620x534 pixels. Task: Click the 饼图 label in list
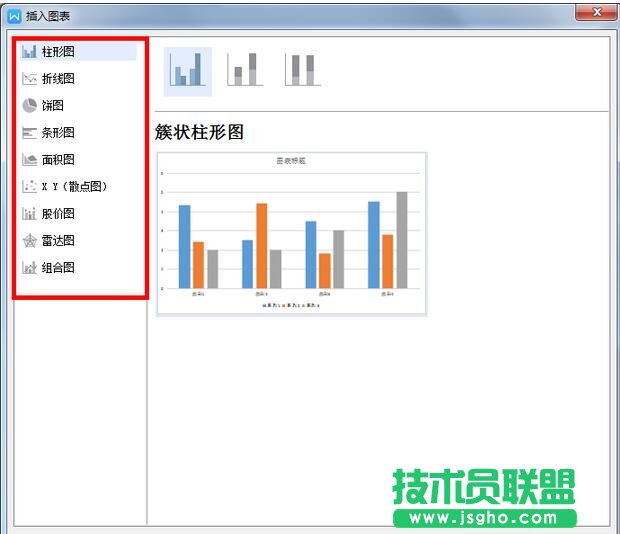[53, 106]
